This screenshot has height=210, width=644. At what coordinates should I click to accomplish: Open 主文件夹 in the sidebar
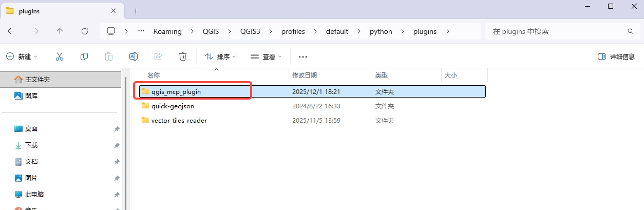coord(61,80)
